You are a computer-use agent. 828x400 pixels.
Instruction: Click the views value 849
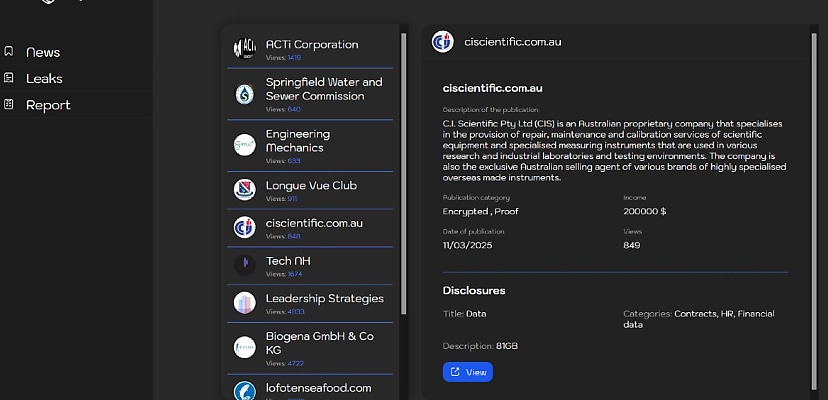click(x=632, y=245)
